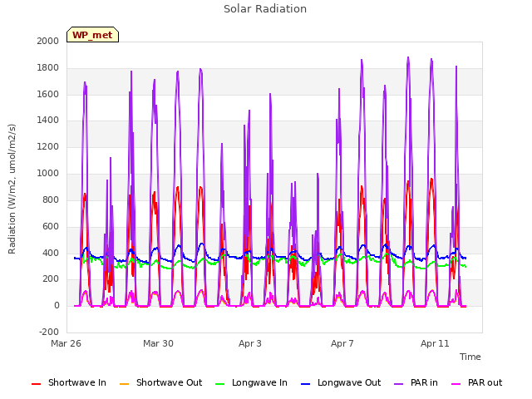
Task: Click the Radiation y-axis title
Action: 12,189
